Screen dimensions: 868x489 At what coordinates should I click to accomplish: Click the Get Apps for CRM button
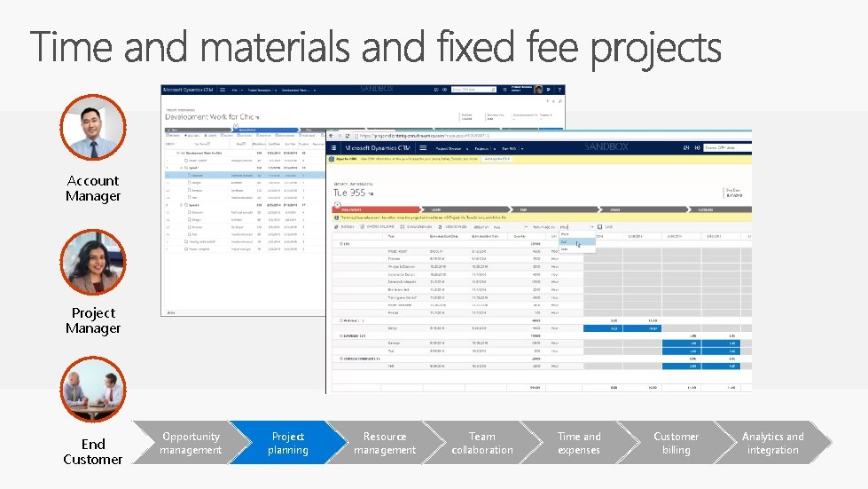coord(497,159)
